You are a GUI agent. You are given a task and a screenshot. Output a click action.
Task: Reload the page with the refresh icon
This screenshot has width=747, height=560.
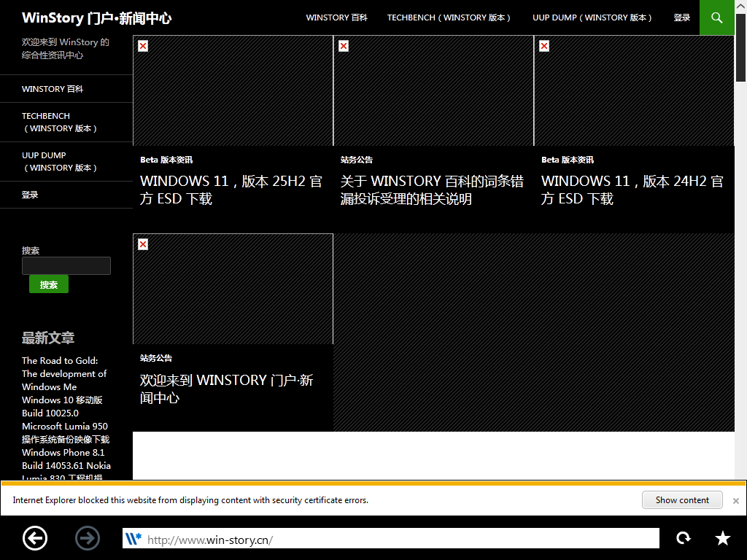coord(683,538)
